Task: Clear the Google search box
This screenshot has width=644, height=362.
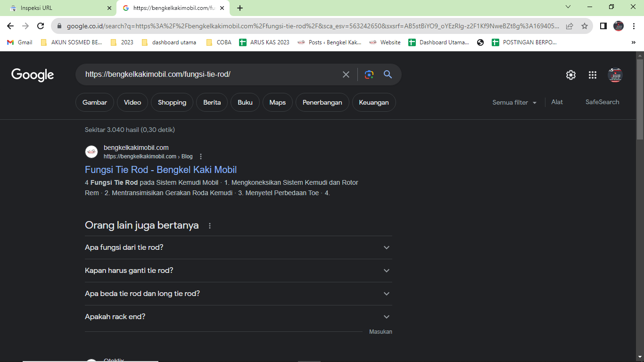Action: tap(346, 74)
